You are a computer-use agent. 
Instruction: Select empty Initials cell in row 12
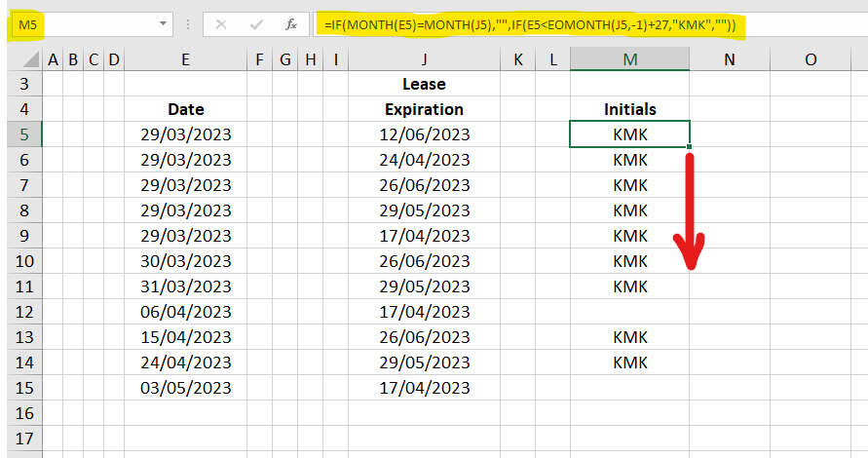pyautogui.click(x=630, y=312)
